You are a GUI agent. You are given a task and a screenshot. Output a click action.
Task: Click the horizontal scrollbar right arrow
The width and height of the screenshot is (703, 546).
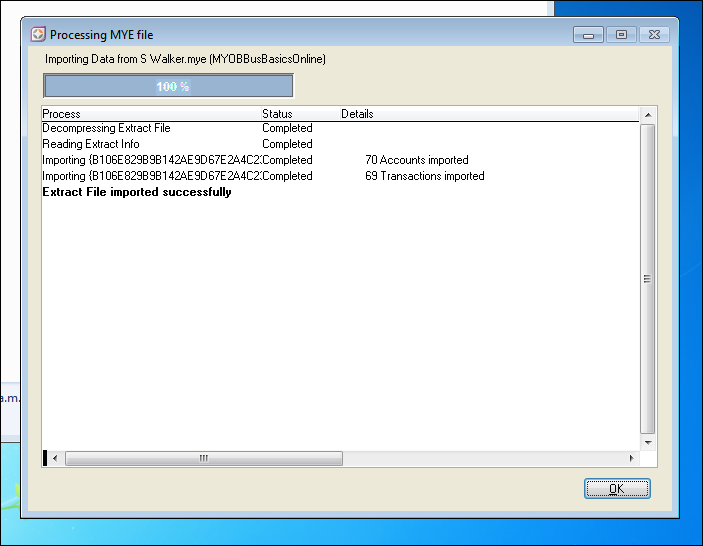point(631,458)
